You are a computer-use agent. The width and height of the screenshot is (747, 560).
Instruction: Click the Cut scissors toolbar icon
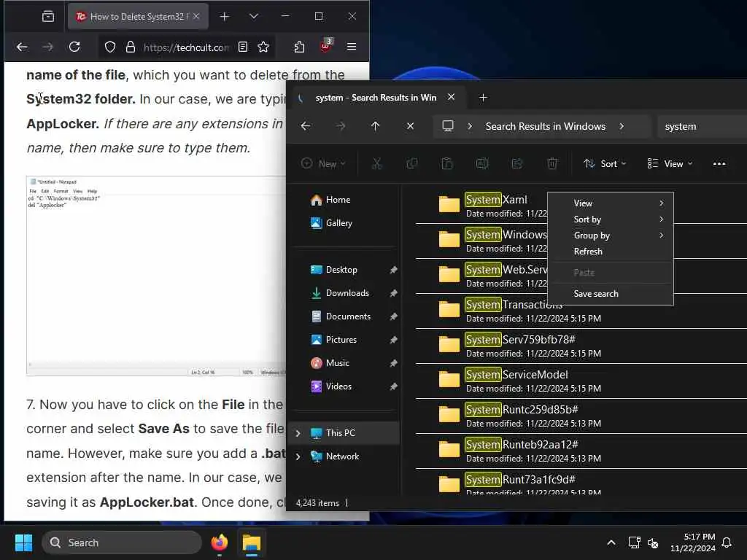(x=377, y=164)
